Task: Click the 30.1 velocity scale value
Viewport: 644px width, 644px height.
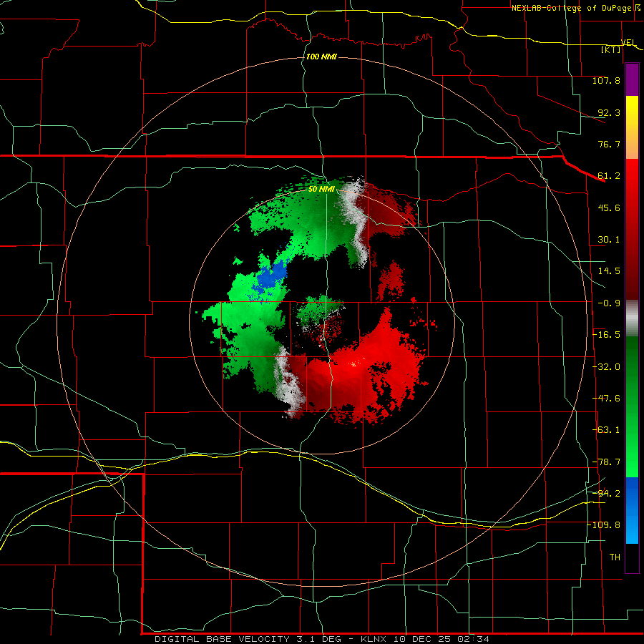Action: (609, 240)
